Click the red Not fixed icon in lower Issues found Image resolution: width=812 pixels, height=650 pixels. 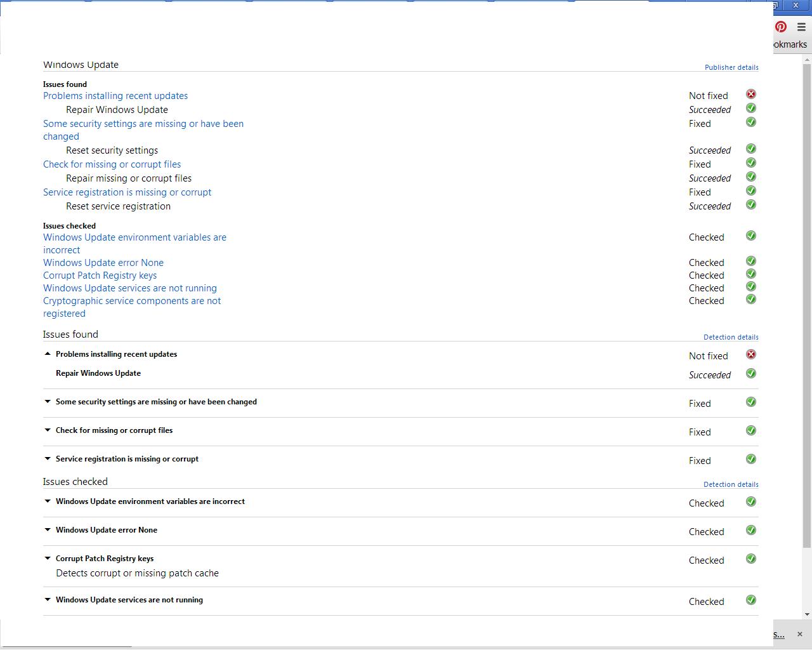[x=751, y=354]
